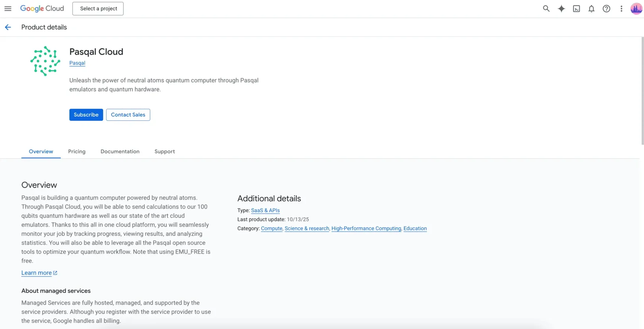Open the main navigation hamburger menu
The height and width of the screenshot is (329, 644).
[8, 9]
